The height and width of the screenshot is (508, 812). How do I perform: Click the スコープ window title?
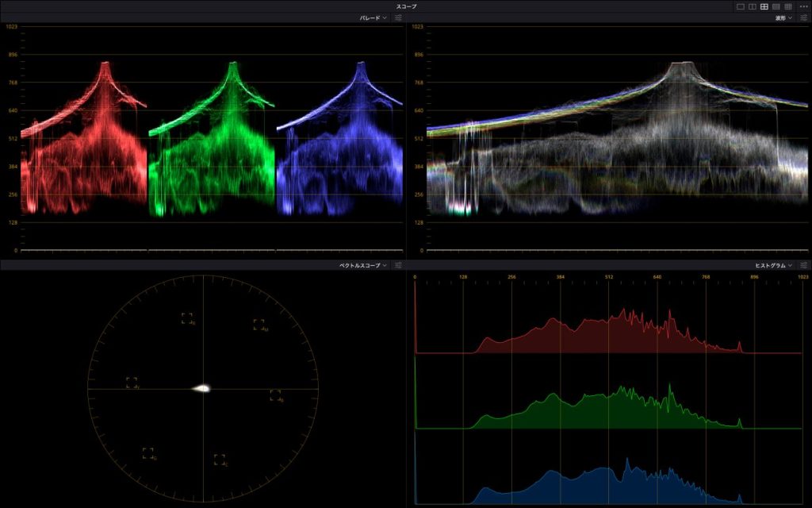[x=406, y=6]
